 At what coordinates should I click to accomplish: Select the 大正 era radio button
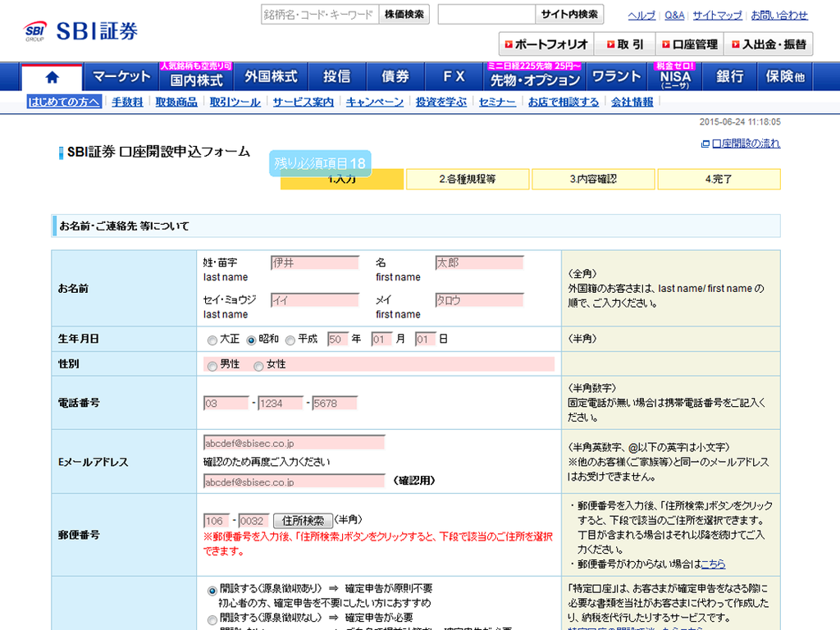(x=212, y=340)
